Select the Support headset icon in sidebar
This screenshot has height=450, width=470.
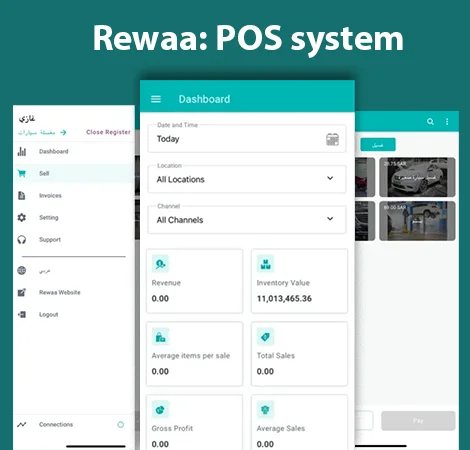point(22,239)
